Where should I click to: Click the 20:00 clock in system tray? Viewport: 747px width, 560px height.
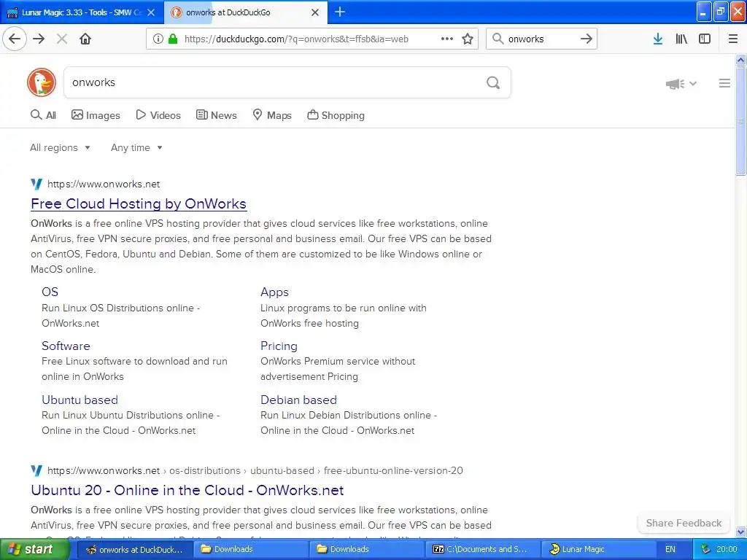click(x=727, y=550)
